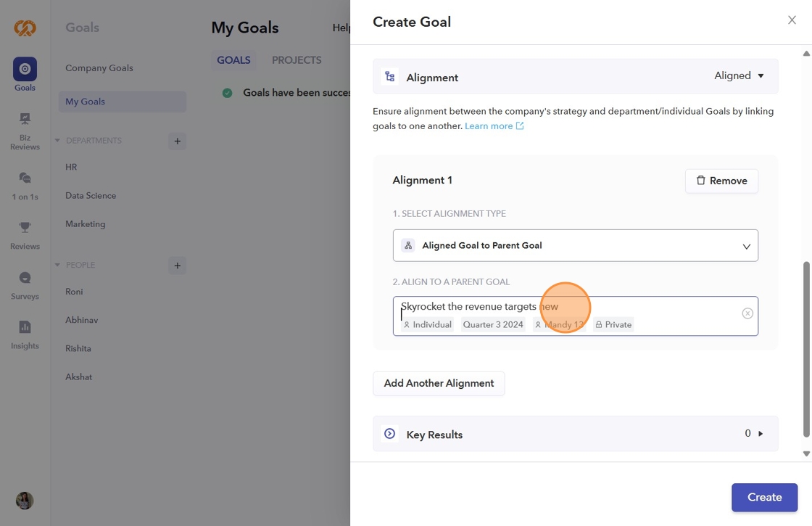812x526 pixels.
Task: Remove Alignment 1
Action: [x=721, y=181]
